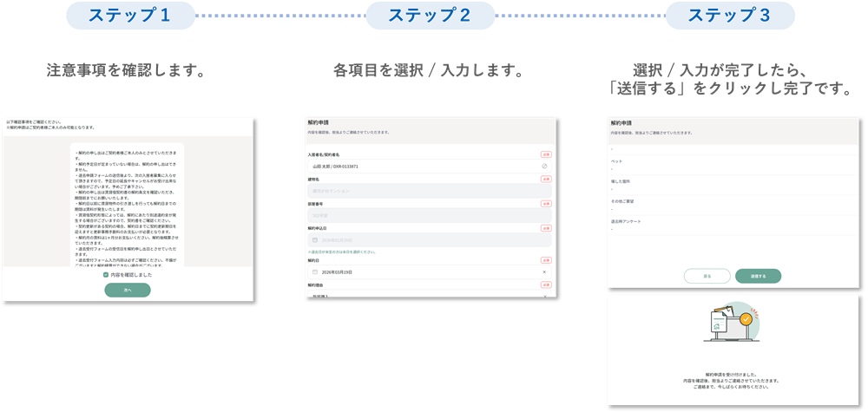The height and width of the screenshot is (412, 868).
Task: Click the ステップ1 pill label
Action: (131, 16)
